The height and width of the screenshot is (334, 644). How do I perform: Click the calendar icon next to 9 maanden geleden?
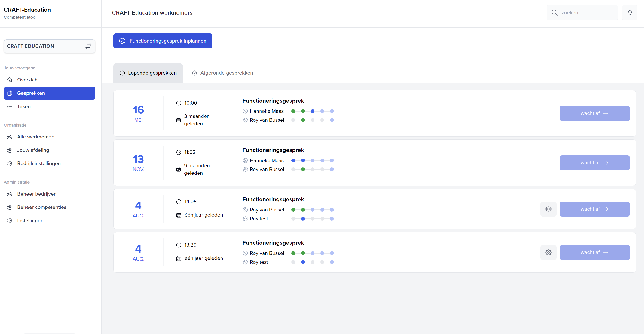point(179,169)
